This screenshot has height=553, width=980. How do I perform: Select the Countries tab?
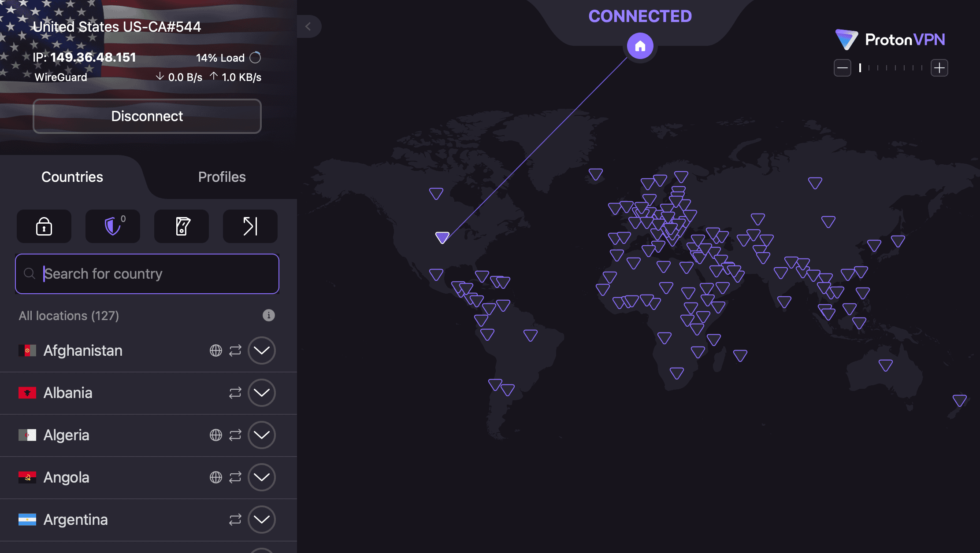(x=72, y=177)
